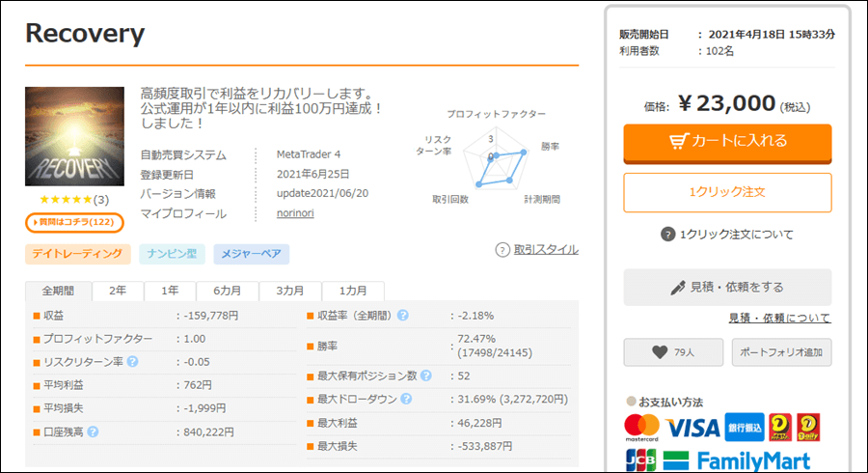Open the 見積・依頼について link
Viewport: 868px width, 473px height.
tap(779, 318)
